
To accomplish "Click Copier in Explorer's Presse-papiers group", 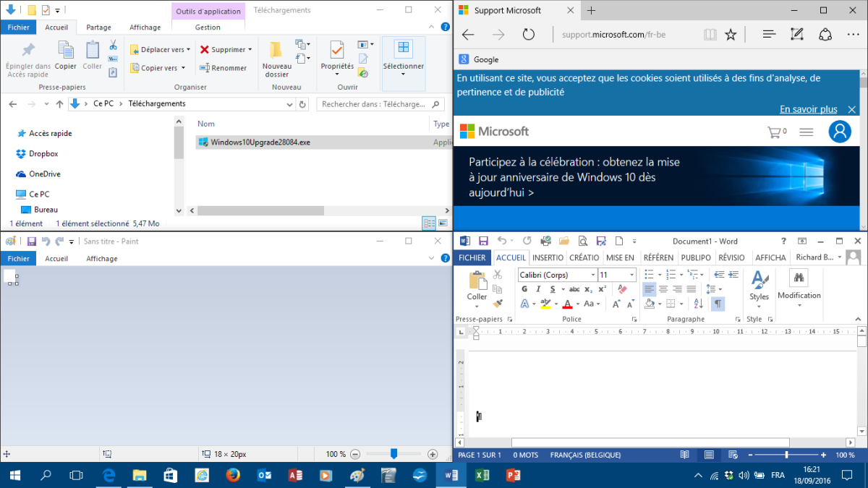I will tap(65, 55).
